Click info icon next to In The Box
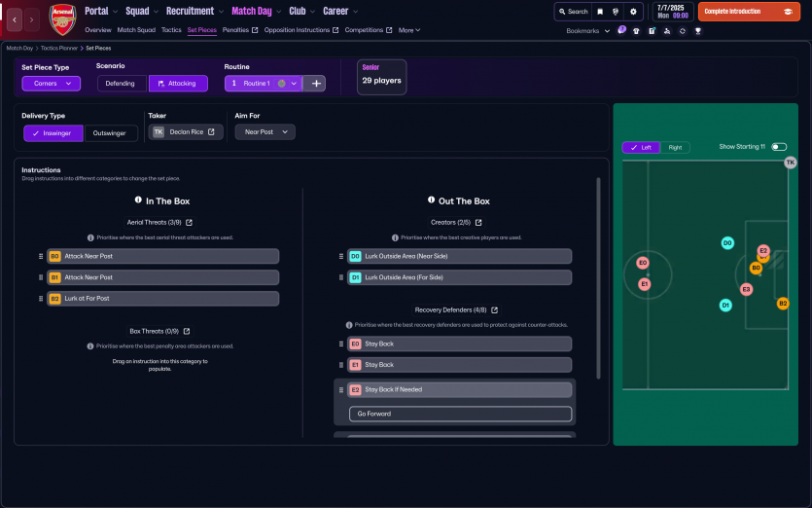The height and width of the screenshot is (508, 812). 138,200
